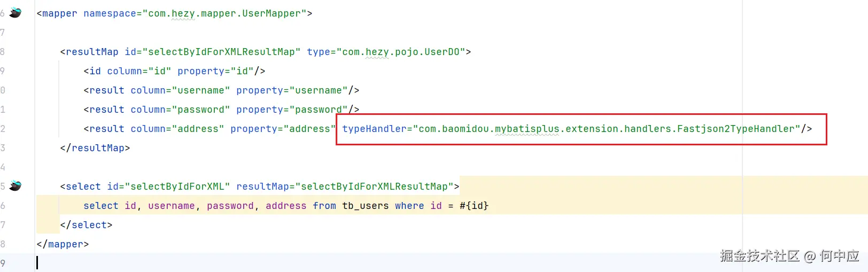Click the namespace attribute name
The height and width of the screenshot is (272, 868).
click(110, 13)
